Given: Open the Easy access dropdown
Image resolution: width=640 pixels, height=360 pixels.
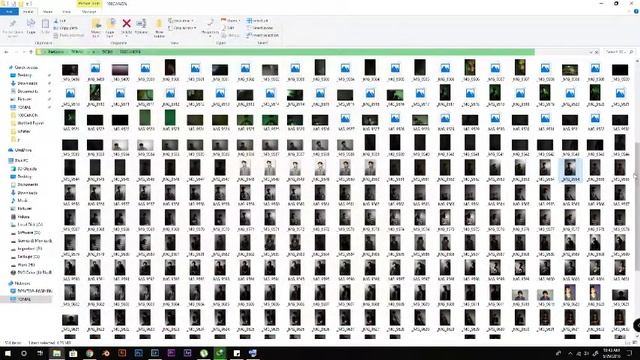Looking at the screenshot, I should [182, 28].
